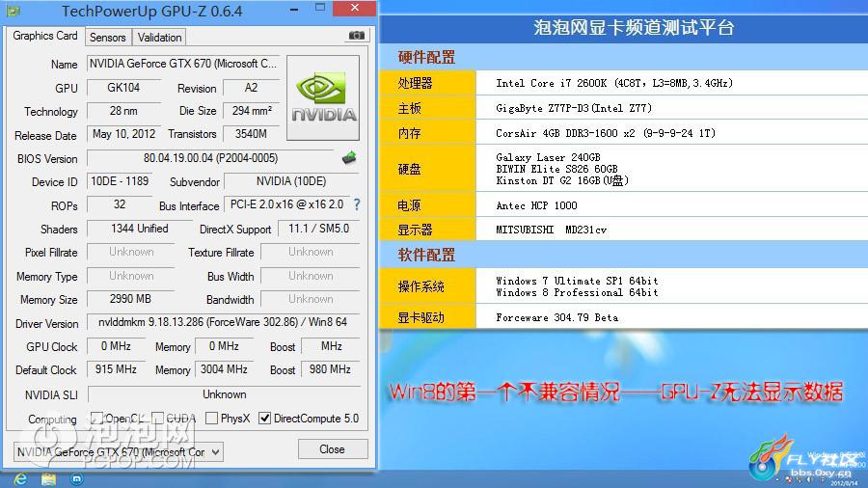This screenshot has width=868, height=488.
Task: Click the Windows 8 Professional 64bit text
Action: (x=577, y=292)
